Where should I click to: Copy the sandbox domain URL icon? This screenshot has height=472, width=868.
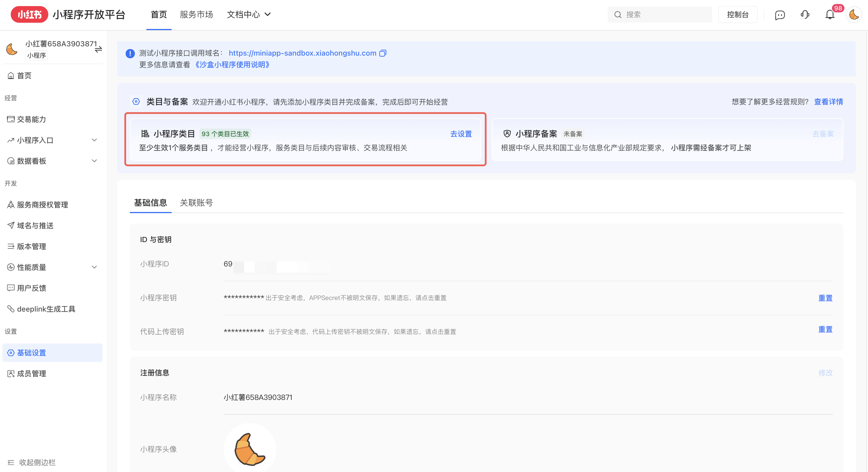[x=383, y=53]
